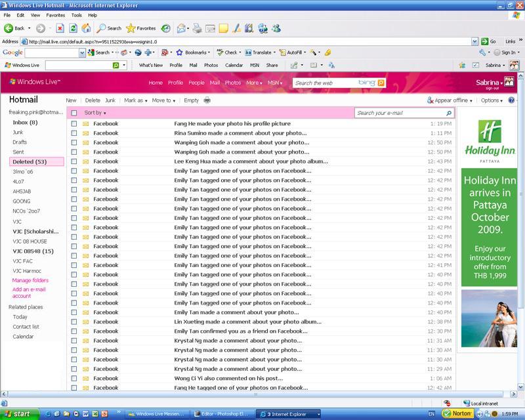Image resolution: width=525 pixels, height=420 pixels.
Task: Click the Google toolbar spell Check button
Action: click(227, 52)
